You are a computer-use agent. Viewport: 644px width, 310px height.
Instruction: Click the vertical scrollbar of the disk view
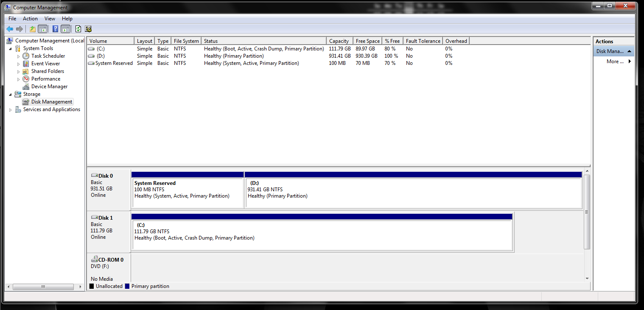[x=587, y=212]
